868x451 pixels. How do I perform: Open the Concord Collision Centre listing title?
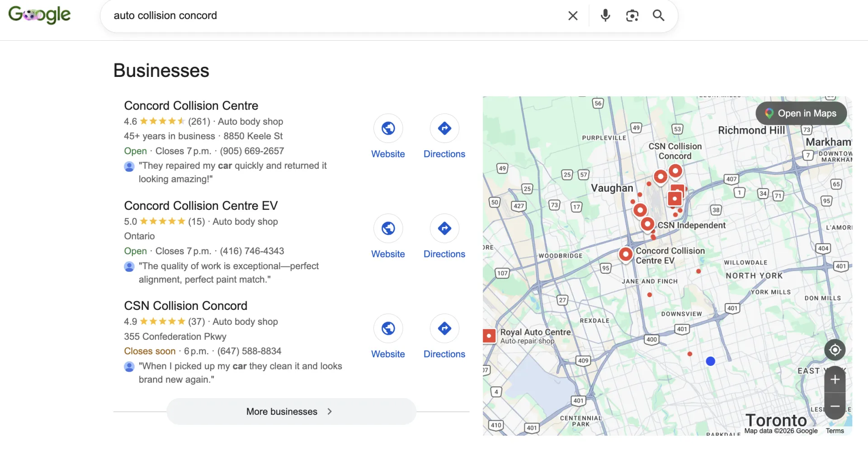point(191,105)
